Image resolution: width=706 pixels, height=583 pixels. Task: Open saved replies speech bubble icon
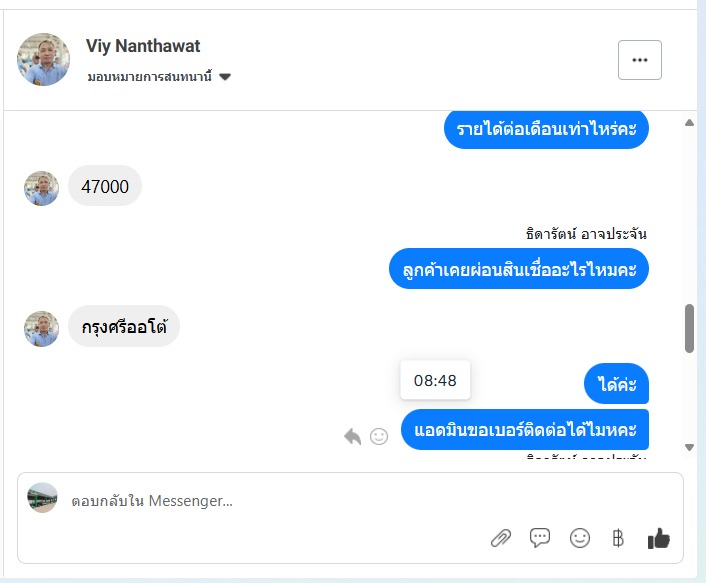tap(540, 538)
